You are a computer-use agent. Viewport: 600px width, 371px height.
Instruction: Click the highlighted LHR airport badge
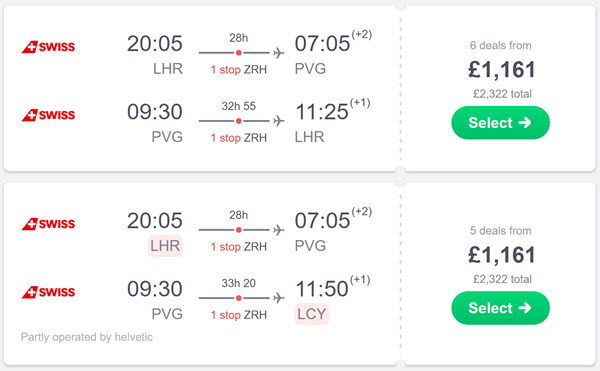[x=165, y=246]
